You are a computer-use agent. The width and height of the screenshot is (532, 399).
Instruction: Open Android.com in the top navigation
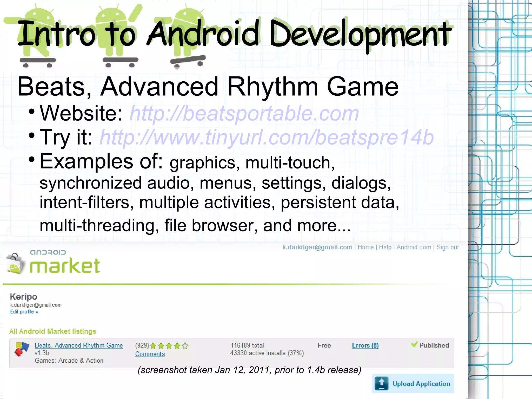click(x=414, y=247)
